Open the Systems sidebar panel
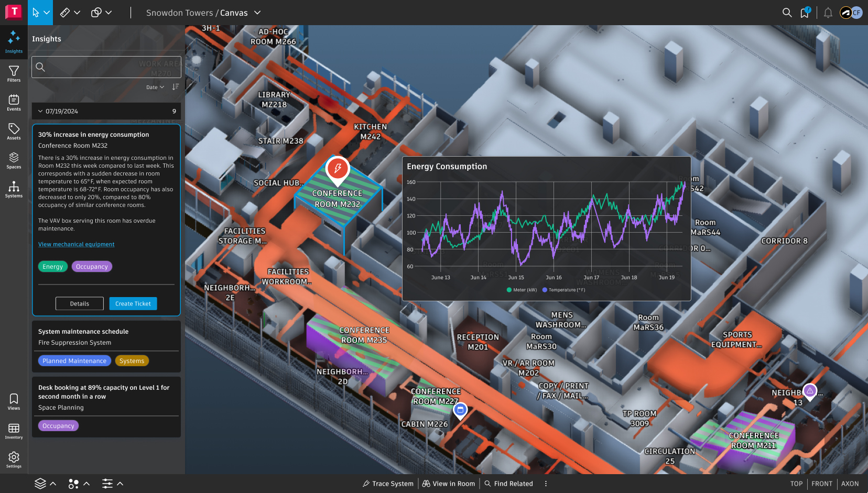 14,189
